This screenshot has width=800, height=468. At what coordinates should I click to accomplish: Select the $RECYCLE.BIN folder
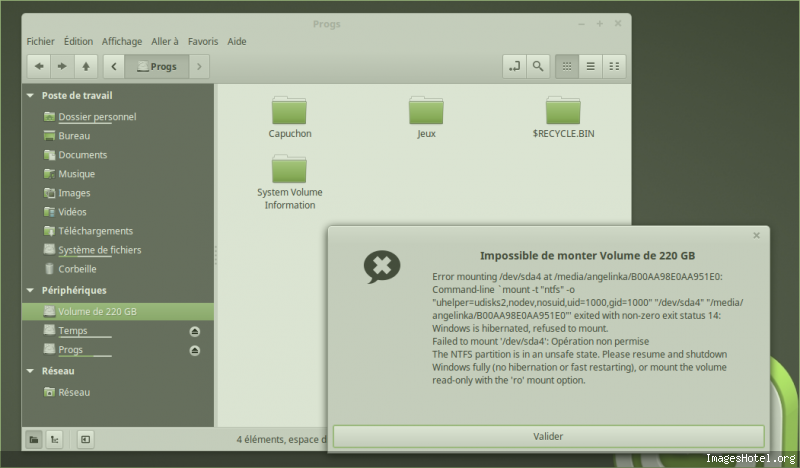(x=563, y=117)
